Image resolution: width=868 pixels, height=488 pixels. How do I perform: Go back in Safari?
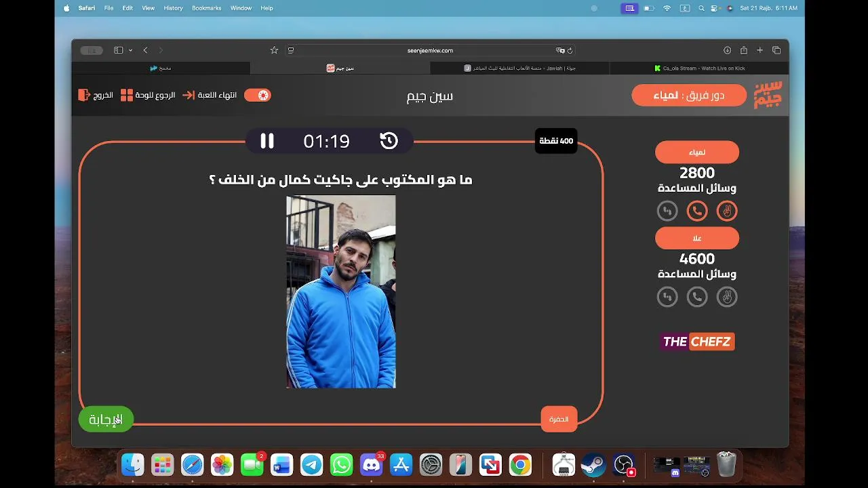[145, 50]
